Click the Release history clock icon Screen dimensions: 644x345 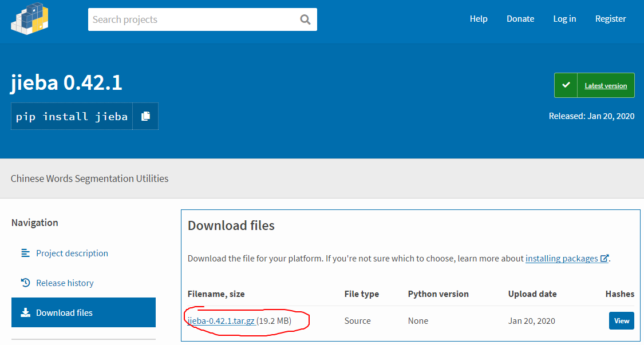tap(25, 283)
